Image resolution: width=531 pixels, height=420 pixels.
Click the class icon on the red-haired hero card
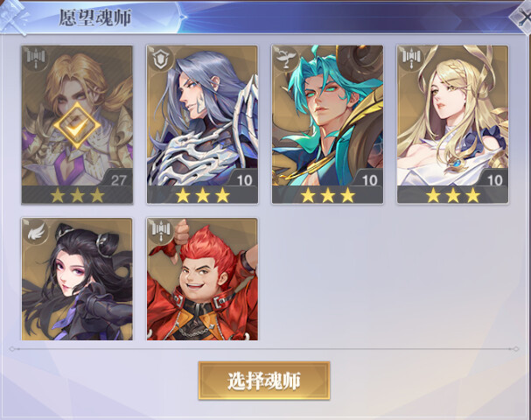pyautogui.click(x=161, y=231)
